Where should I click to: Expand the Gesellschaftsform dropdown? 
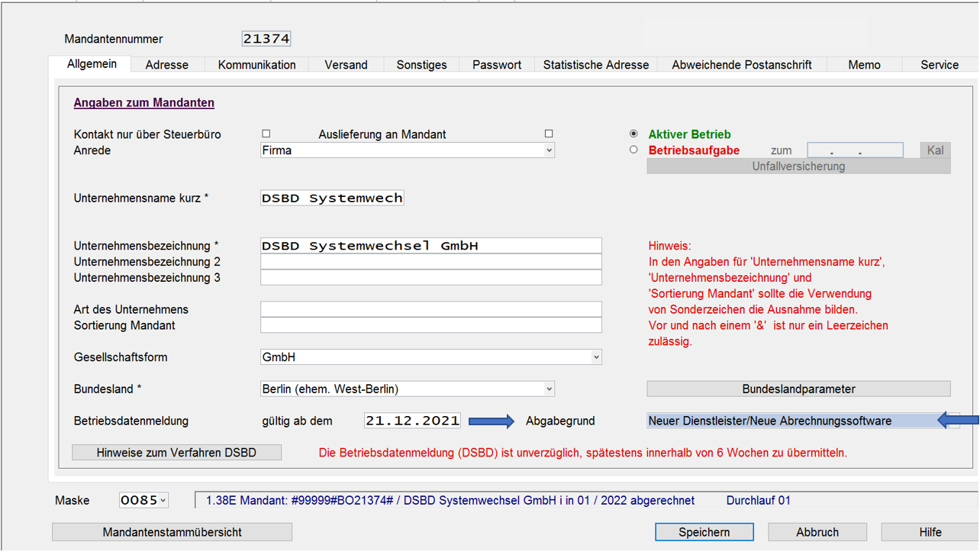pos(595,357)
